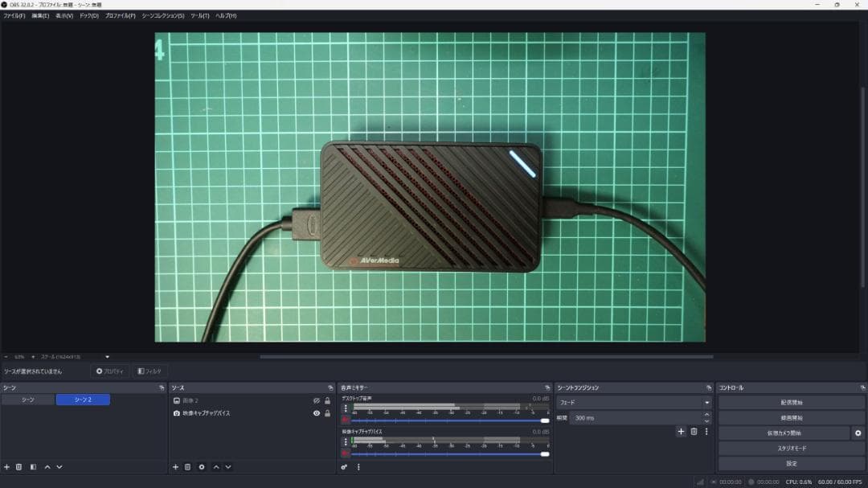Open source properties via the gear icon
868x488 pixels.
pos(202,466)
